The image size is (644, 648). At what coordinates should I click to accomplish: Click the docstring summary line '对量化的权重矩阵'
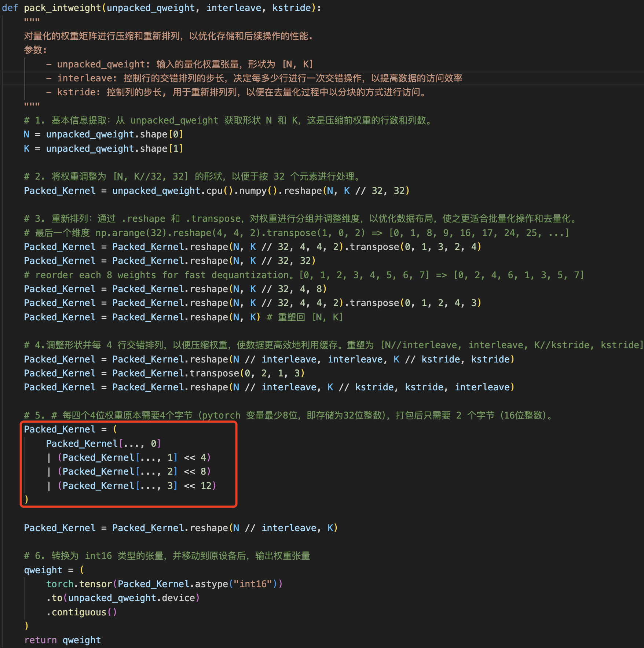168,36
